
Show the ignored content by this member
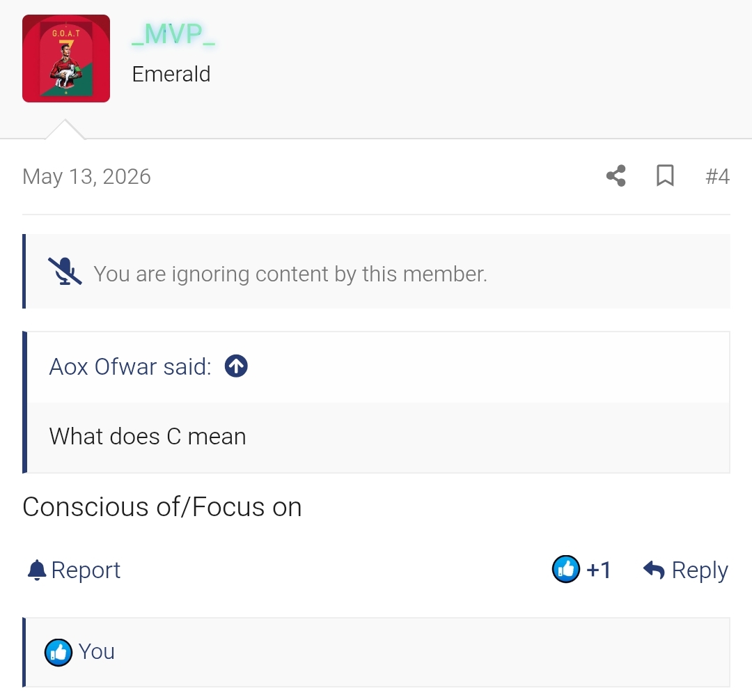click(290, 274)
